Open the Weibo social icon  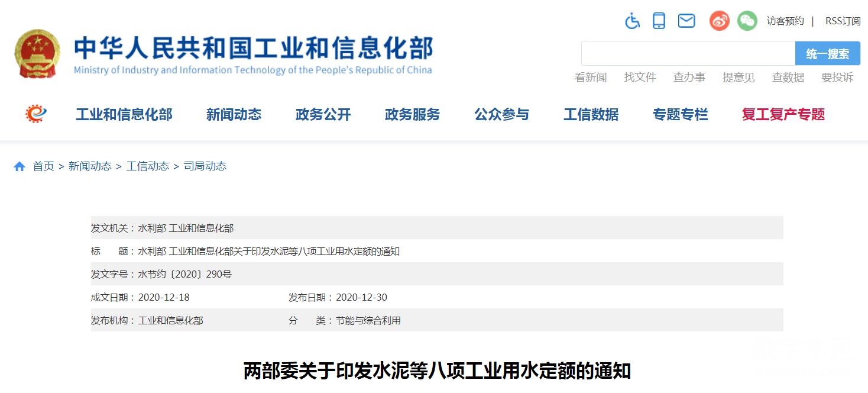click(x=720, y=21)
